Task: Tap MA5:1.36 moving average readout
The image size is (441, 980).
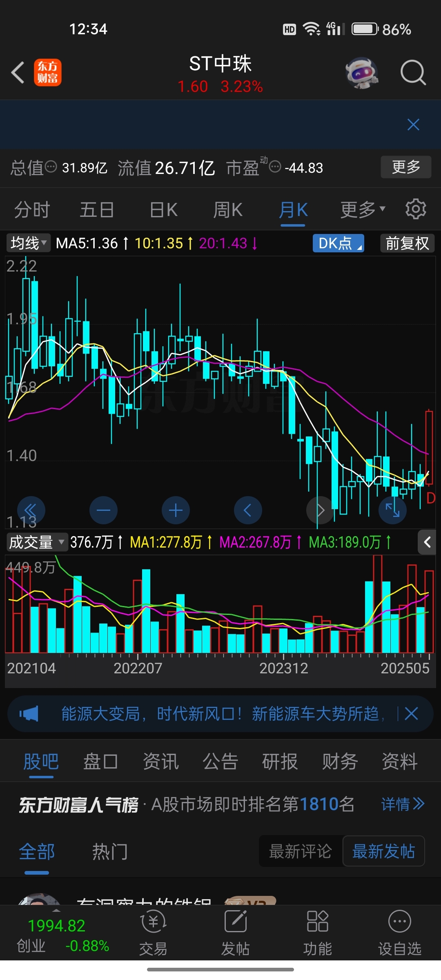Action: click(x=92, y=243)
